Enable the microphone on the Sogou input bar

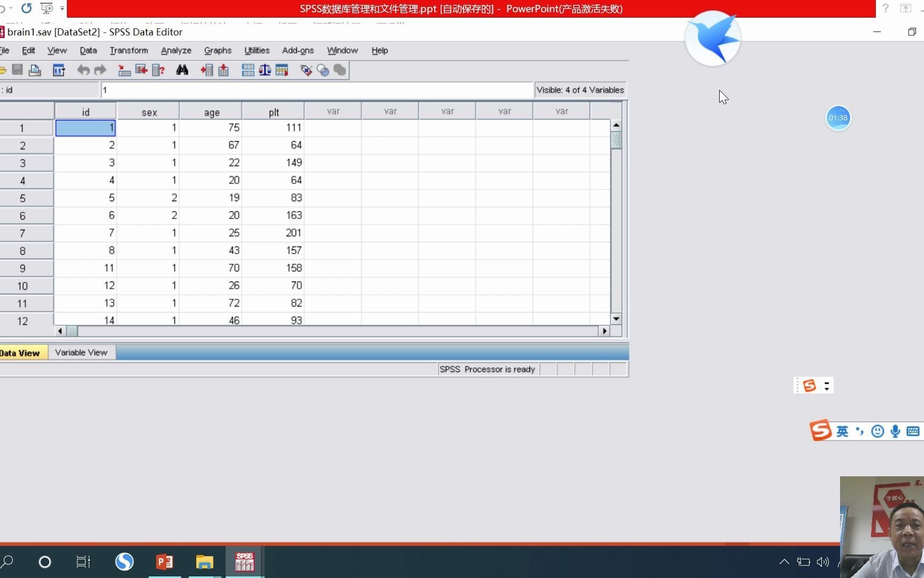(895, 431)
